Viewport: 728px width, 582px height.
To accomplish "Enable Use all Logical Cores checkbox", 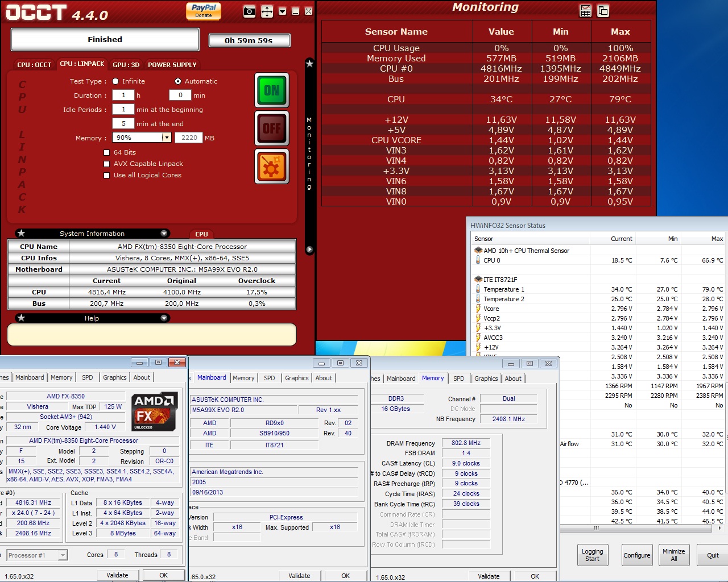I will pyautogui.click(x=106, y=175).
